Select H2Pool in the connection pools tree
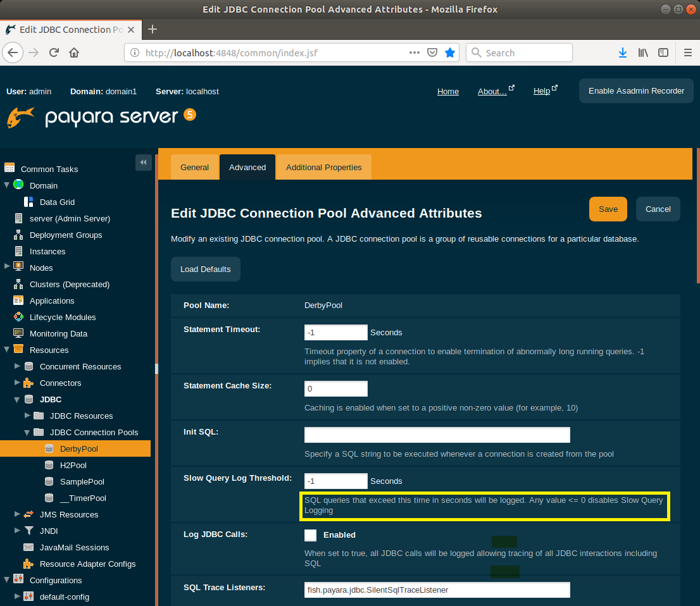 tap(73, 465)
